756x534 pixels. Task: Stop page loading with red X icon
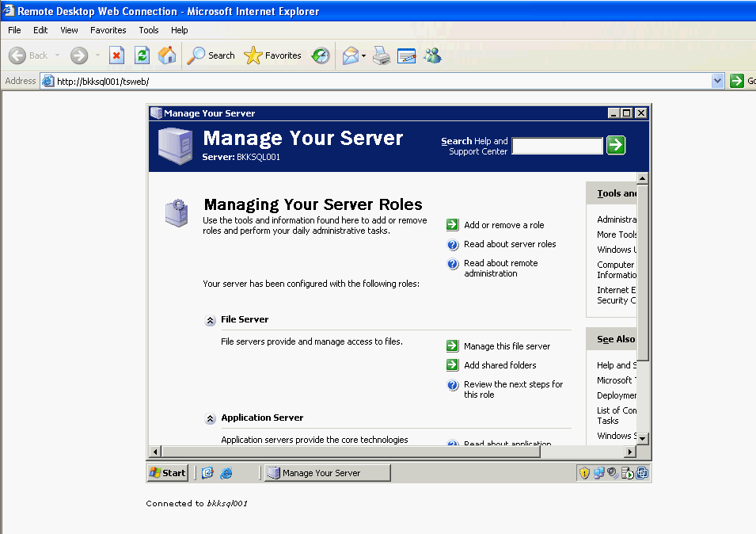click(116, 55)
